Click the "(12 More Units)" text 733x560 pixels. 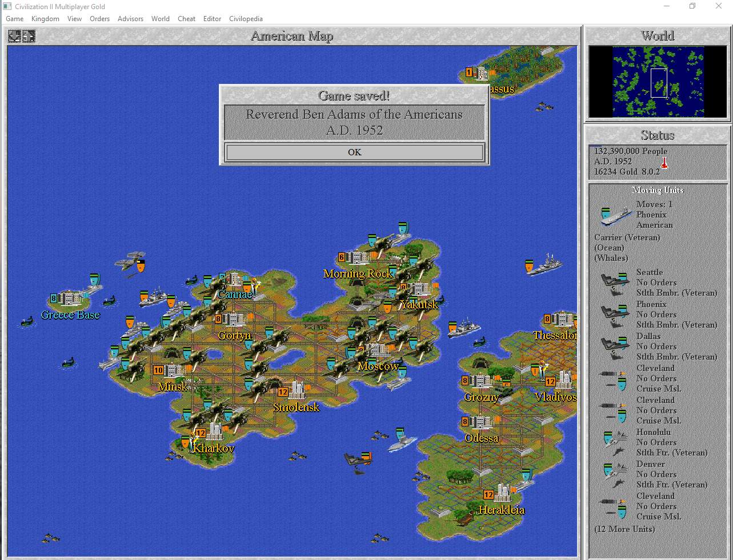(624, 529)
